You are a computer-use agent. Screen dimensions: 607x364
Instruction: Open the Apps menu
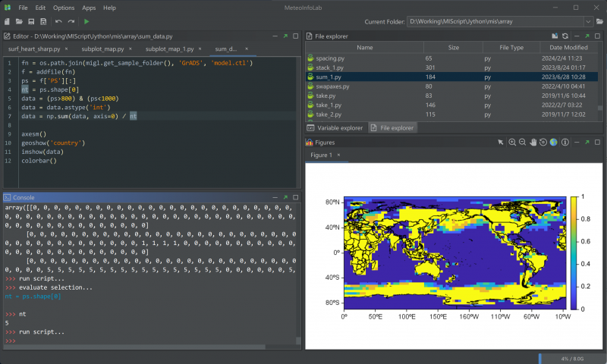tap(89, 8)
